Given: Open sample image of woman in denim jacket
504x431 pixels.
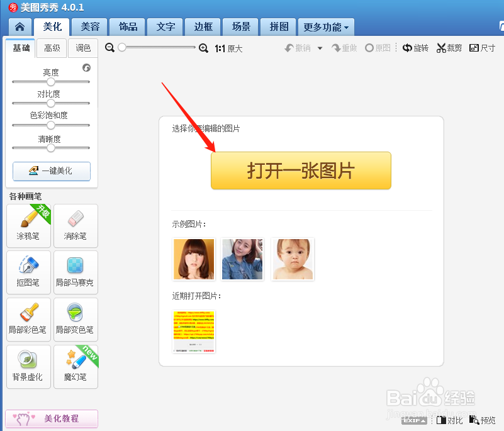Looking at the screenshot, I should 242,259.
